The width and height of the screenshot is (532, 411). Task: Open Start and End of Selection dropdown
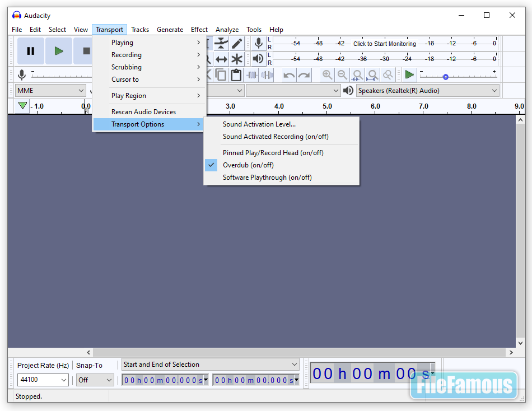(x=210, y=364)
